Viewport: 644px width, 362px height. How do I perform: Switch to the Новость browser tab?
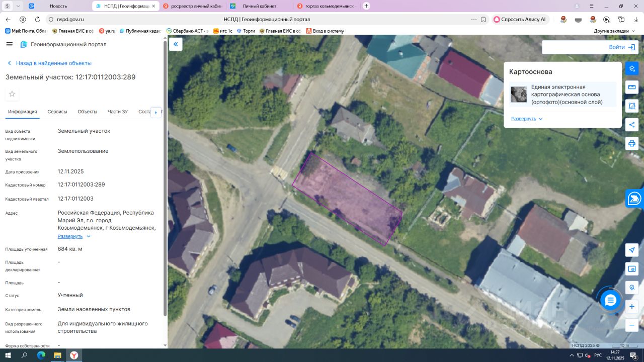tap(58, 6)
